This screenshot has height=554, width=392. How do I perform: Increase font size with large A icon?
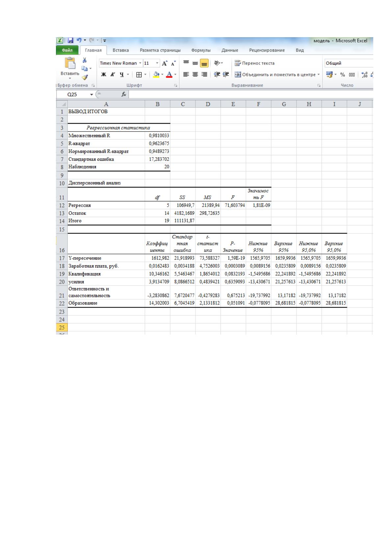click(x=165, y=63)
